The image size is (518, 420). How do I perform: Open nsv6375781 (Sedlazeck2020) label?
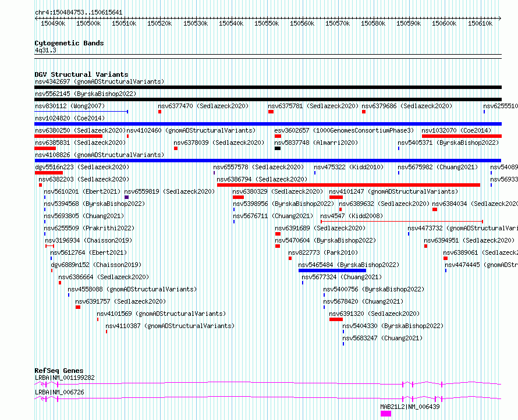(313, 106)
